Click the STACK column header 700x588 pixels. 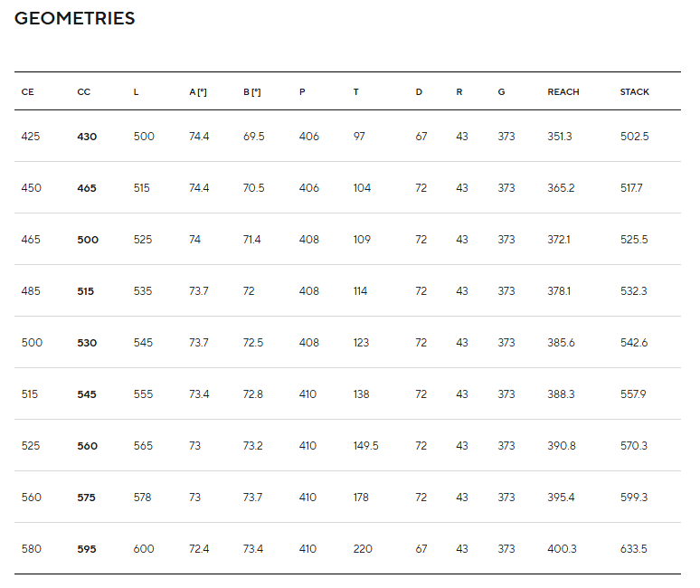pos(635,92)
